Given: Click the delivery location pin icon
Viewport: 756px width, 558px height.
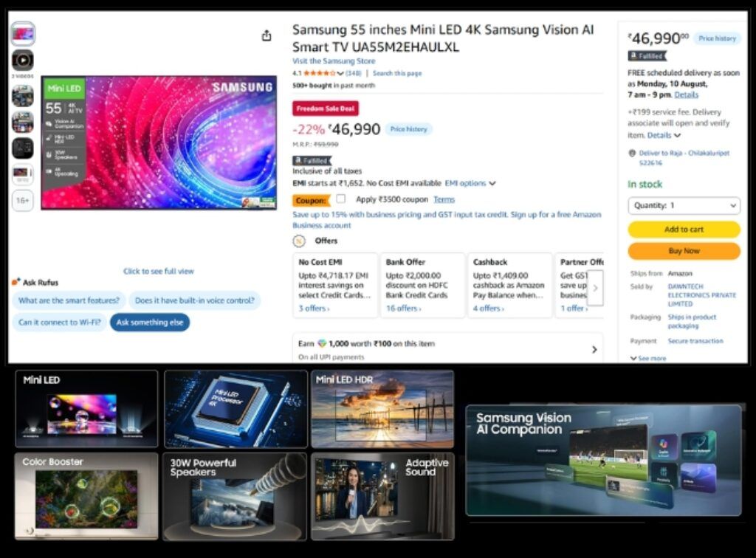Looking at the screenshot, I should [632, 154].
